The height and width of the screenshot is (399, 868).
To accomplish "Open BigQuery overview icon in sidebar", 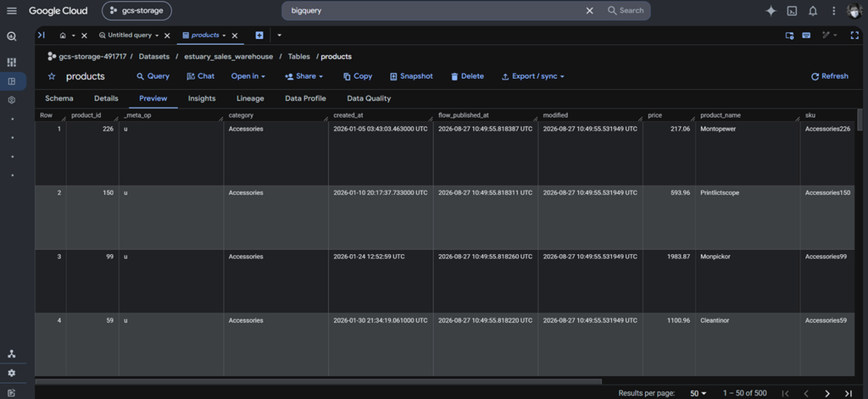I will (x=12, y=36).
